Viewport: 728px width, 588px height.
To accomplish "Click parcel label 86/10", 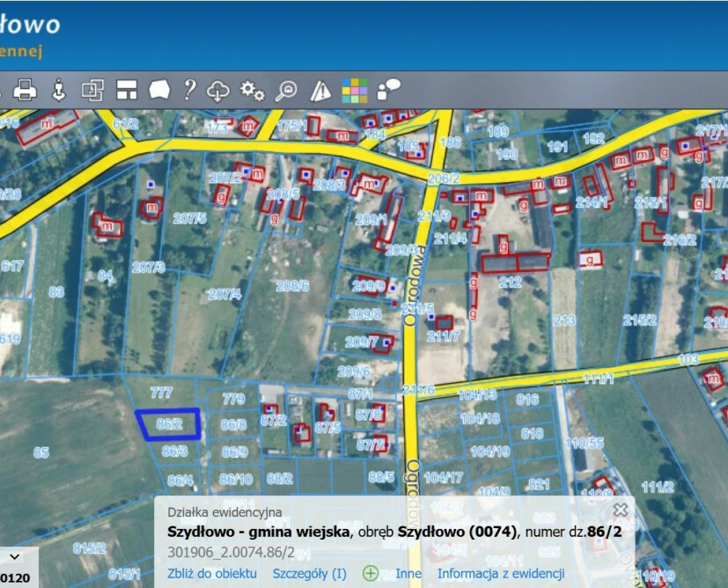I will pos(236,479).
